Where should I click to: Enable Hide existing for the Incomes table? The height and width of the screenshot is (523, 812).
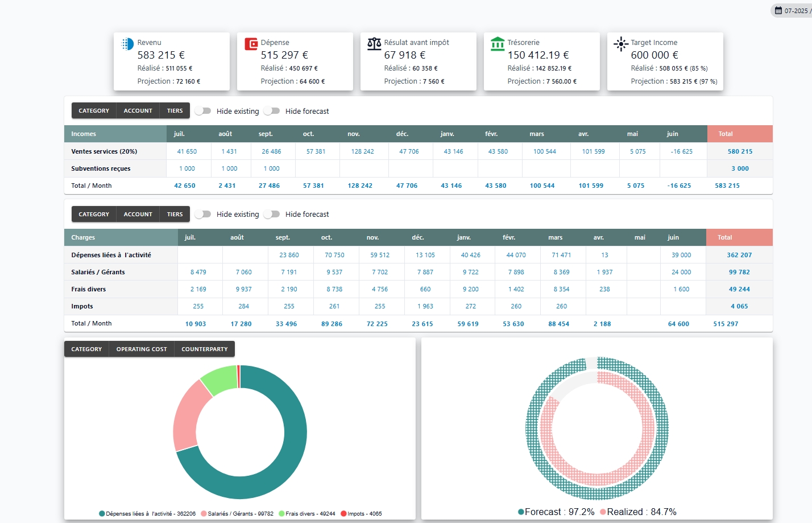(203, 111)
